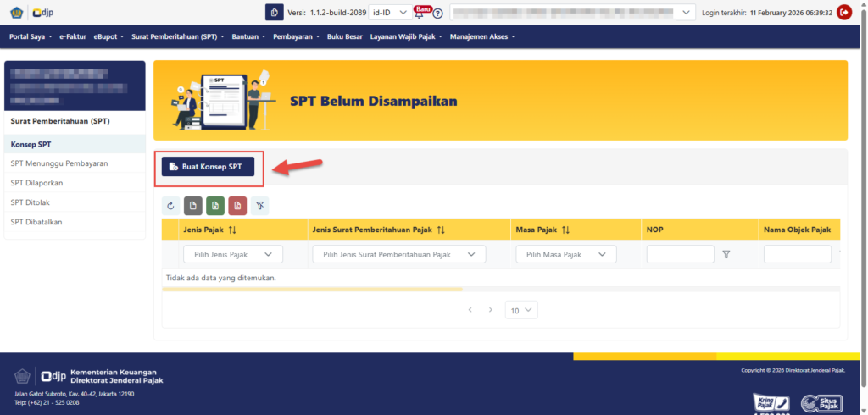
Task: Export the table with red PDF icon
Action: coord(237,206)
